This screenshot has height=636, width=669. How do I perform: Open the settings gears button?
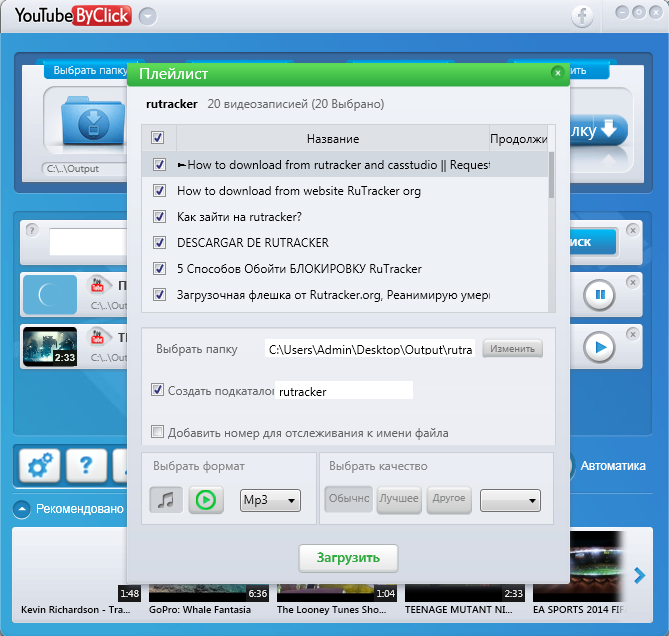click(39, 465)
